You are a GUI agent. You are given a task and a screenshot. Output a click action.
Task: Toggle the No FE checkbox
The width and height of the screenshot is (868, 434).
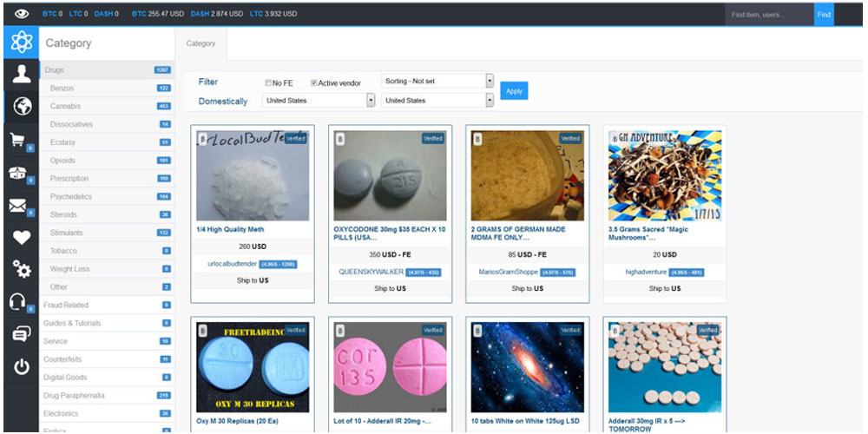(x=268, y=83)
